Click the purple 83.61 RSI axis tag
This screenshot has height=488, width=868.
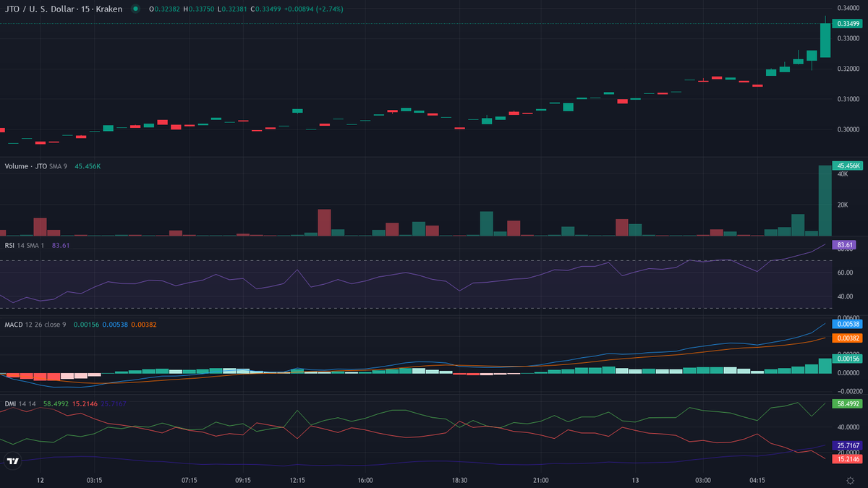(x=846, y=245)
